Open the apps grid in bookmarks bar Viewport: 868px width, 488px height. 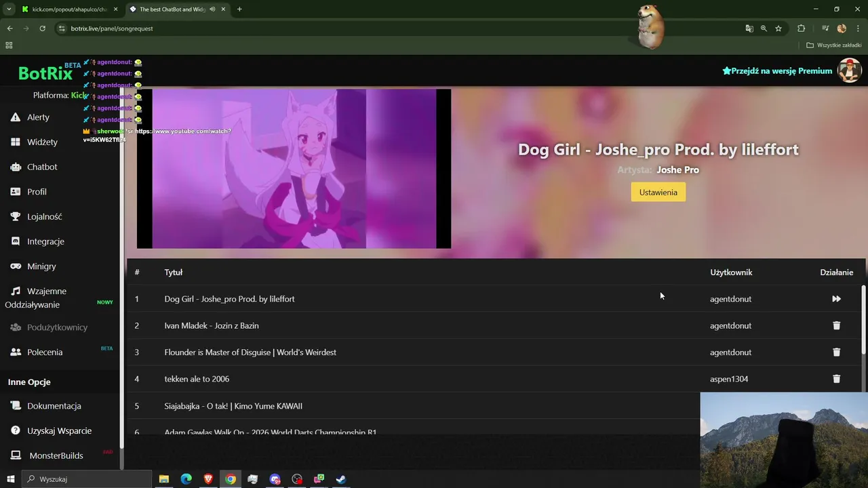(9, 45)
